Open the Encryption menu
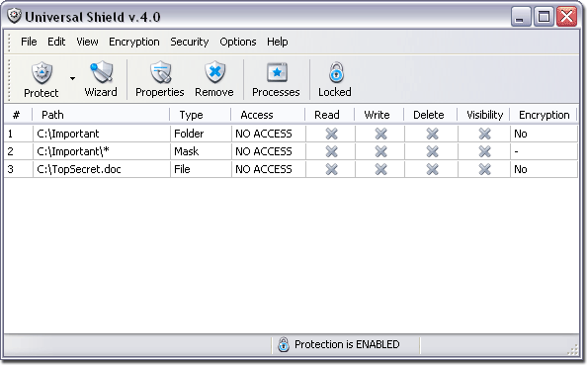Screen dimensions: 588x365 [x=134, y=42]
